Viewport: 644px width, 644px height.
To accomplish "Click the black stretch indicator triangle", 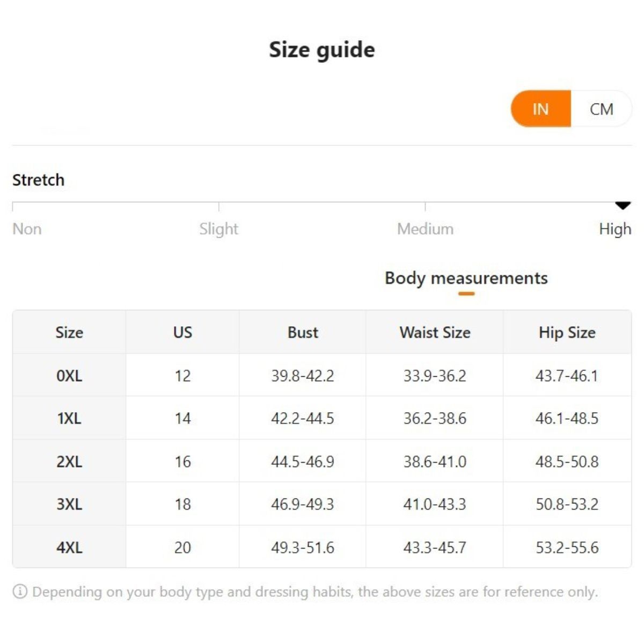I will 623,206.
